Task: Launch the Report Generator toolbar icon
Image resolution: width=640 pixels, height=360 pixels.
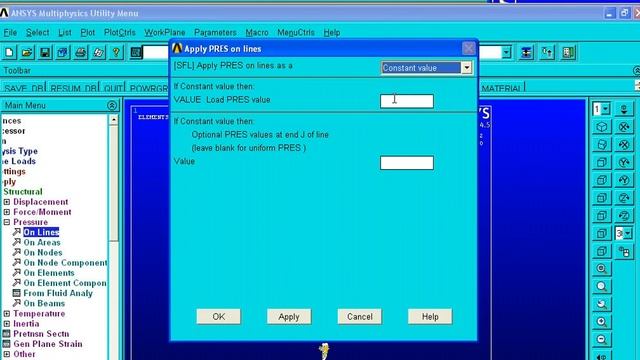Action: (98, 53)
